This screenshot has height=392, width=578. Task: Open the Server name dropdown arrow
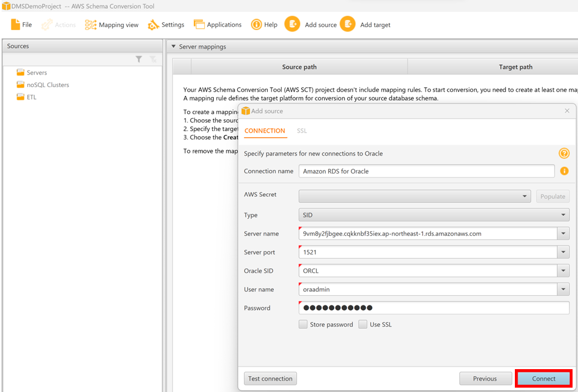tap(563, 234)
